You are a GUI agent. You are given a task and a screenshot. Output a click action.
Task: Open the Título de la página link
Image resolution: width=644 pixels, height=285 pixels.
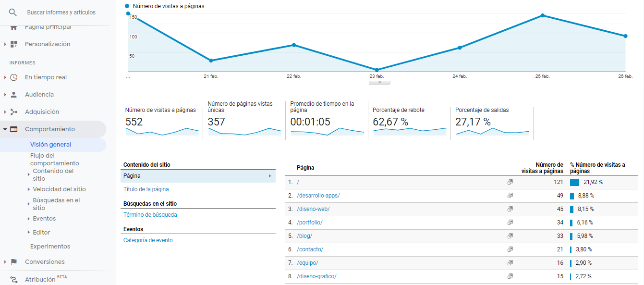(146, 189)
